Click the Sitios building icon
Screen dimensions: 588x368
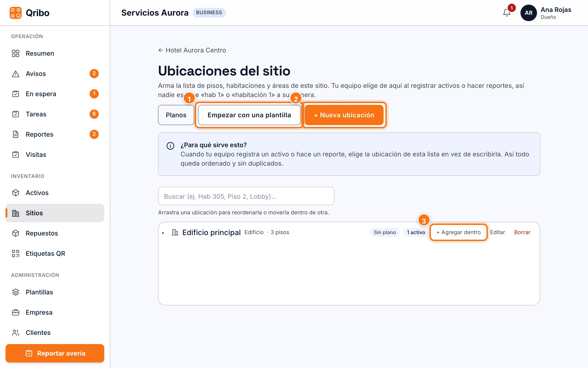(16, 213)
